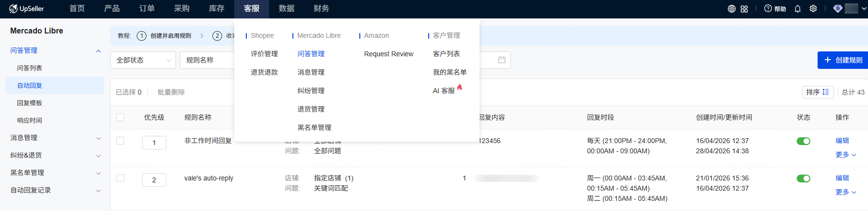
Task: Click the tutorial step 2 circle
Action: tap(217, 36)
